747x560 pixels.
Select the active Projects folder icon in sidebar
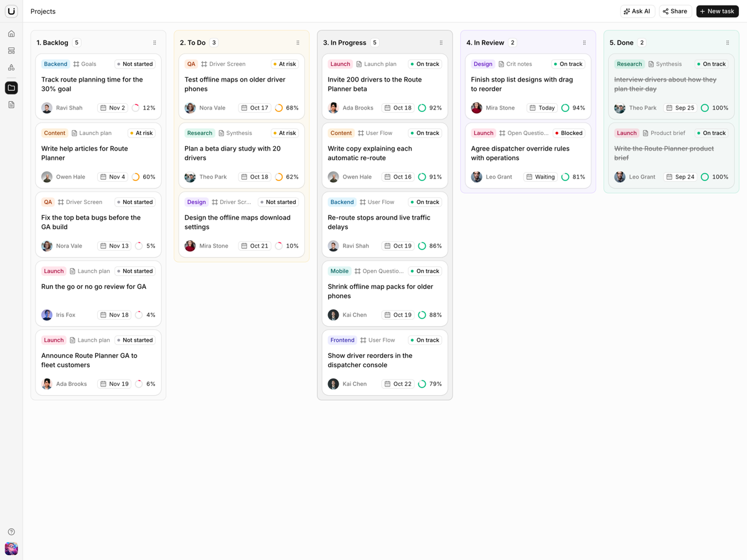pyautogui.click(x=11, y=88)
